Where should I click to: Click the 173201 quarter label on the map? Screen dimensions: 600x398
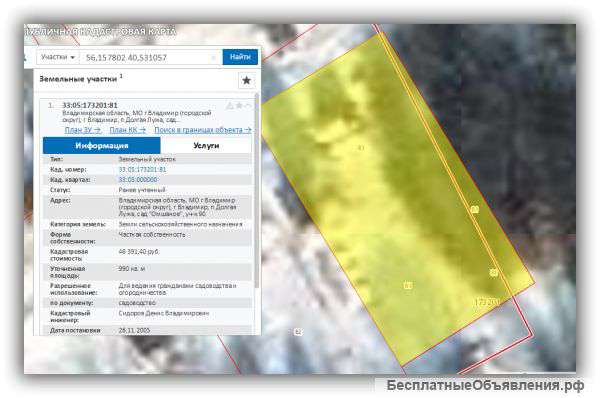(x=487, y=302)
